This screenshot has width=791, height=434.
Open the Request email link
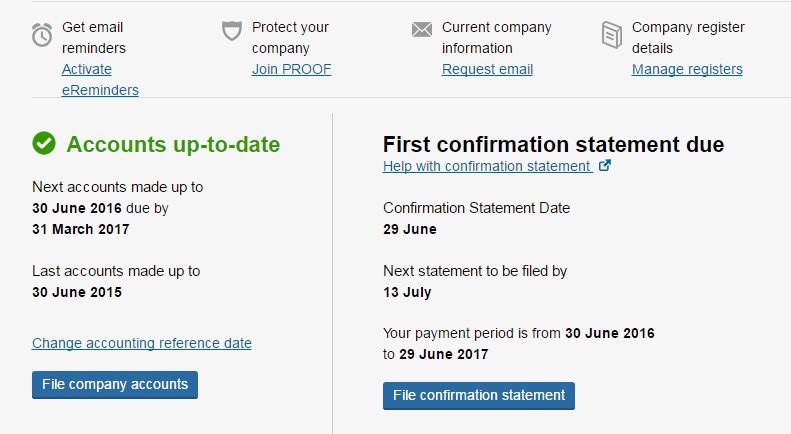pyautogui.click(x=487, y=69)
